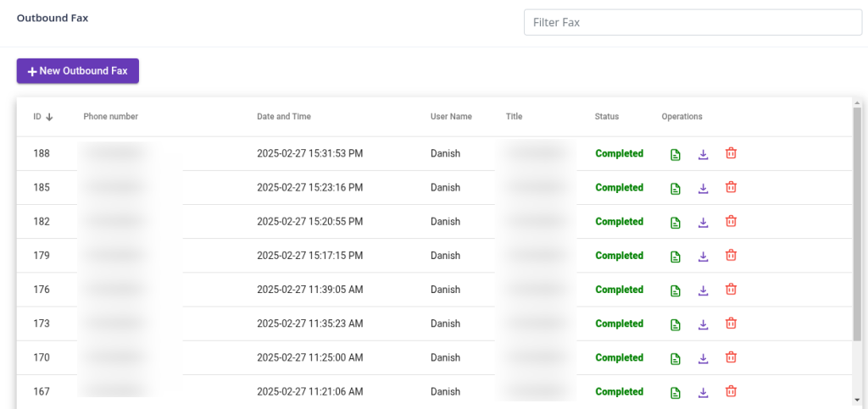Focus the Filter Fax search field
868x409 pixels.
[693, 23]
